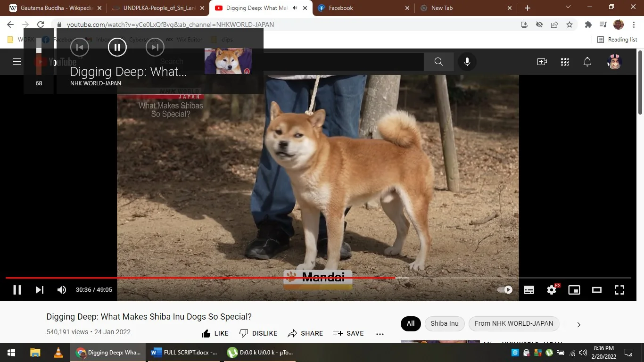This screenshot has height=362, width=644.
Task: Open a new browser tab
Action: click(527, 8)
